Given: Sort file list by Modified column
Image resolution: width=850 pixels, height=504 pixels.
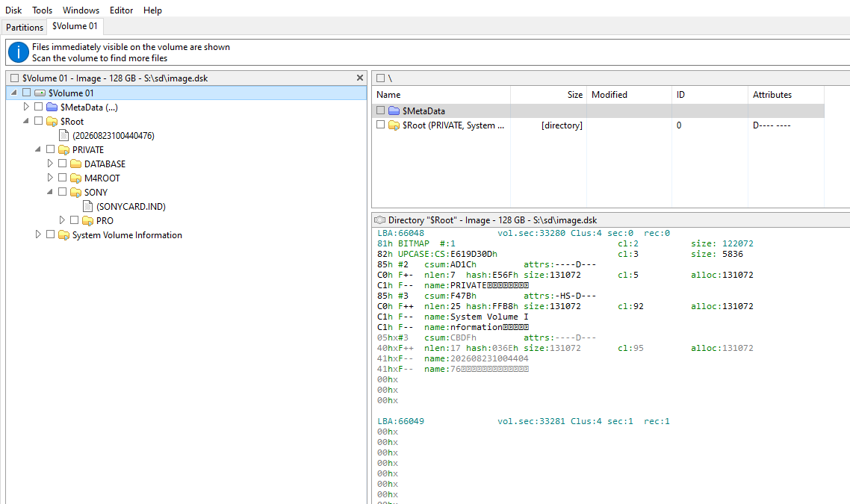Looking at the screenshot, I should click(x=629, y=94).
